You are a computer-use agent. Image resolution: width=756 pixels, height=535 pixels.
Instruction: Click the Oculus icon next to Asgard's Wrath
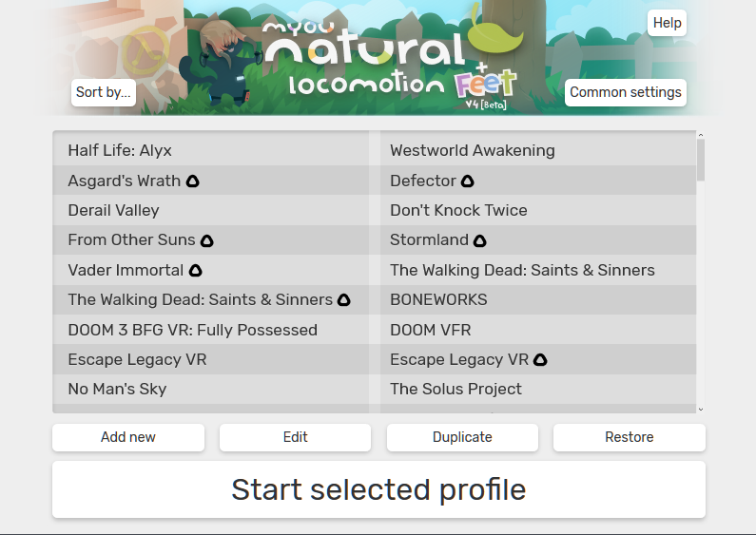tap(193, 182)
